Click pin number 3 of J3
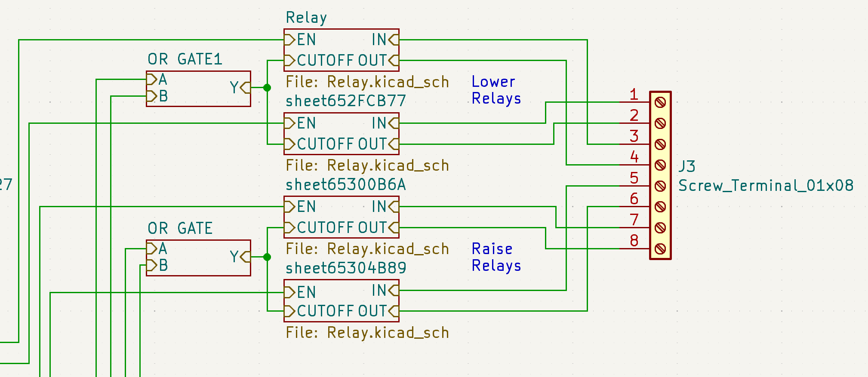Screen dimensions: 868x377 [x=634, y=136]
